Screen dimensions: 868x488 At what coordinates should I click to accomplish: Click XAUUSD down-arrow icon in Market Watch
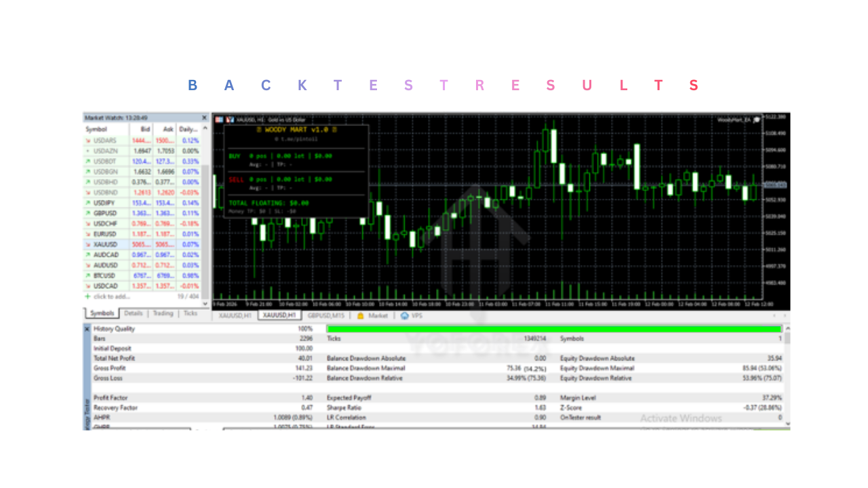point(87,244)
